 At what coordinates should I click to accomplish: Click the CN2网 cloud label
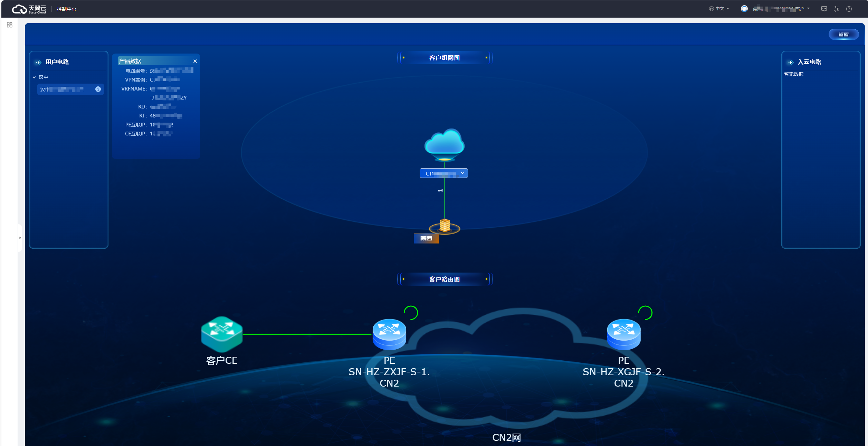tap(507, 438)
